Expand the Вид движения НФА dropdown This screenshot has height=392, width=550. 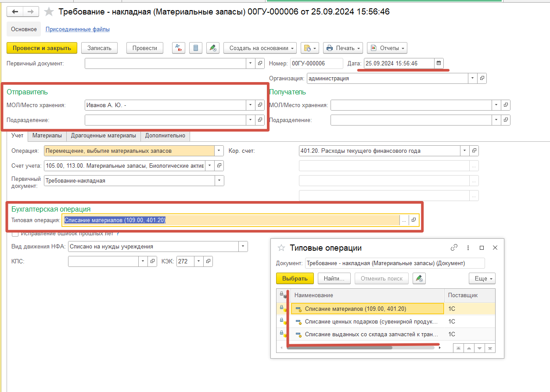click(x=243, y=247)
